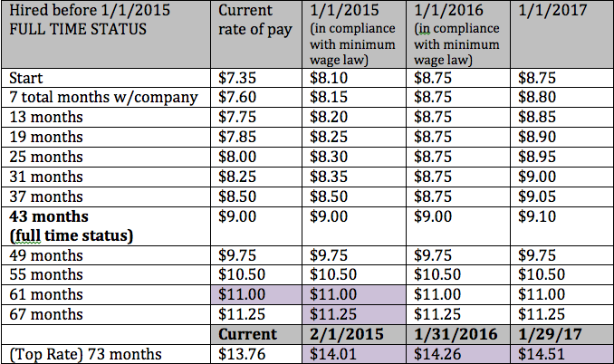Click the $9.10 cell under 1/1/2017
The width and height of the screenshot is (614, 364).
pyautogui.click(x=561, y=226)
